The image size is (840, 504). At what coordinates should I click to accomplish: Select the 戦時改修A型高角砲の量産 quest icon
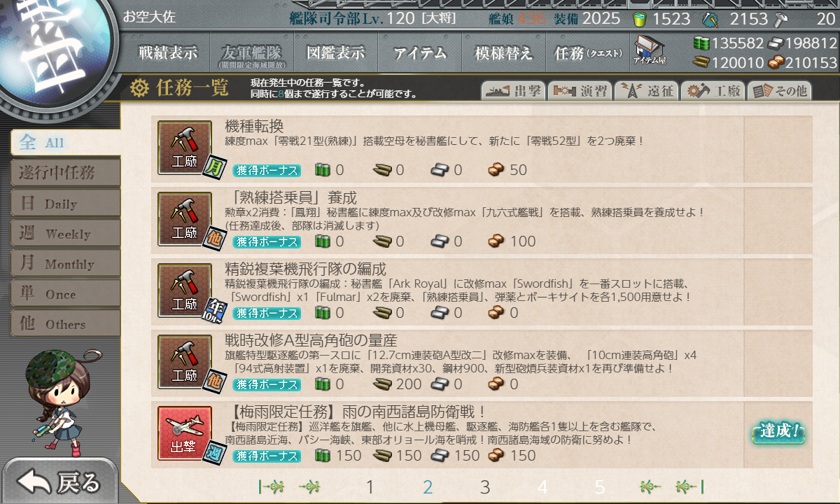tap(185, 362)
